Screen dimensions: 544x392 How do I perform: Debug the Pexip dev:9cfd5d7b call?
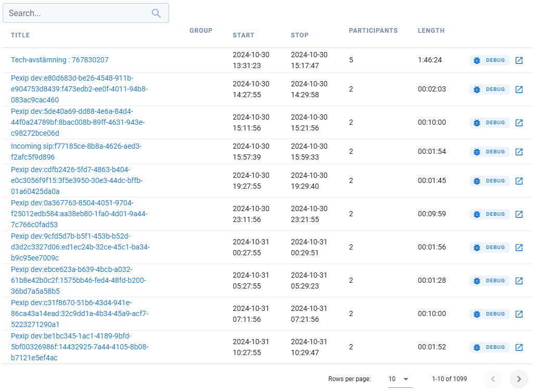click(x=489, y=247)
